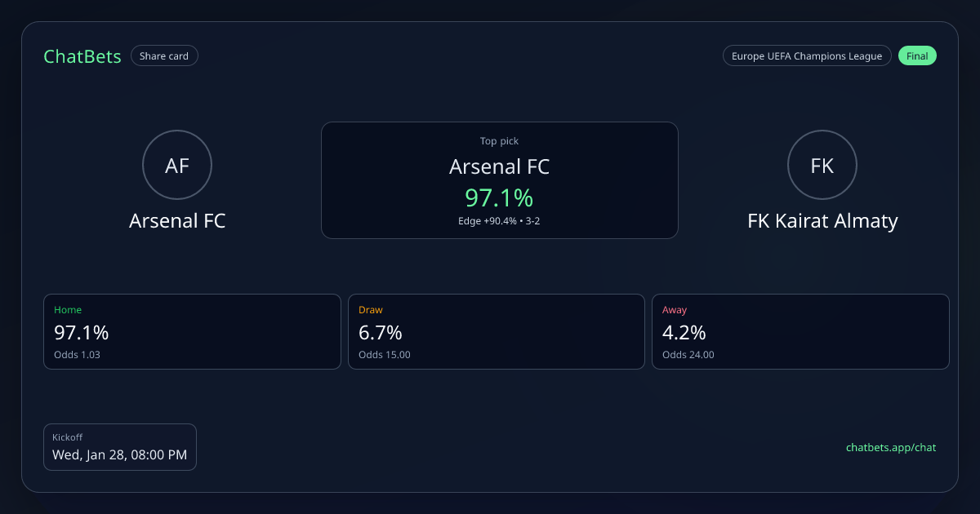Click the Kickoff date and time box
This screenshot has height=514, width=980.
tap(120, 447)
